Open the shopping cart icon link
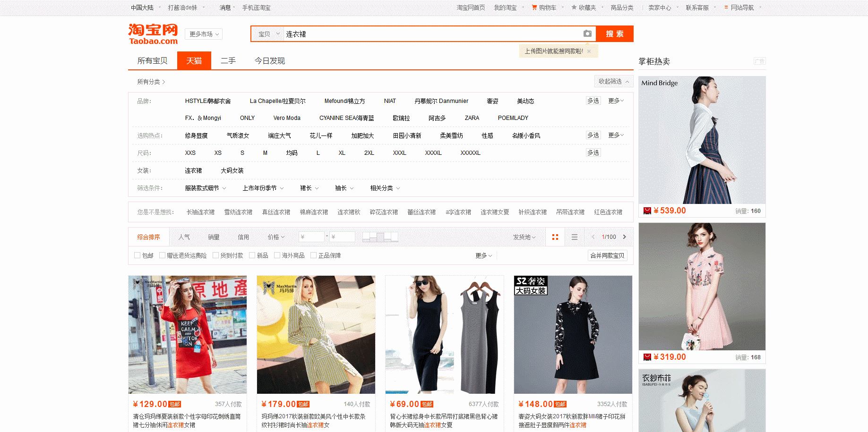 click(x=534, y=8)
